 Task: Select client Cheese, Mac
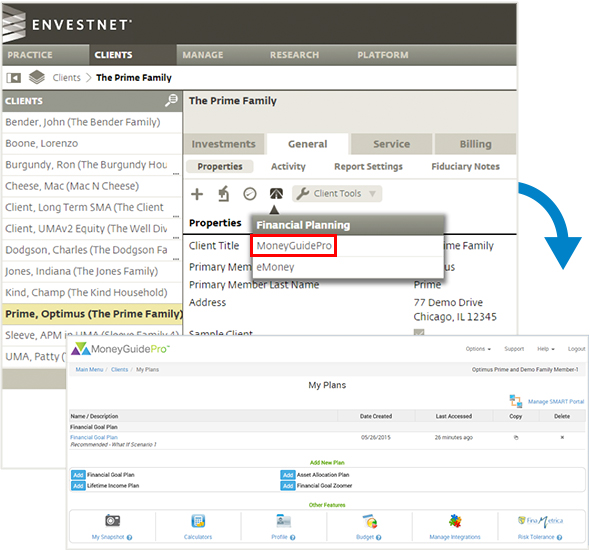[92, 186]
